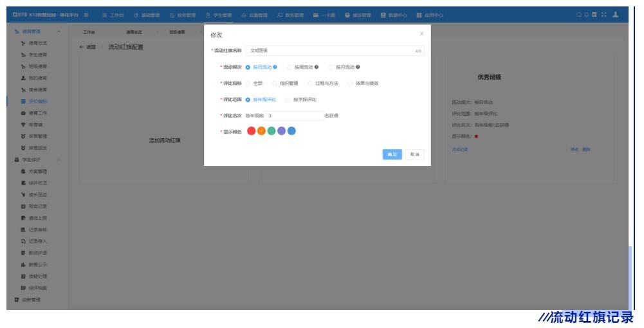This screenshot has height=328, width=644.
Task: Toggle the sidebar collapse hamburger icon
Action: click(x=86, y=15)
